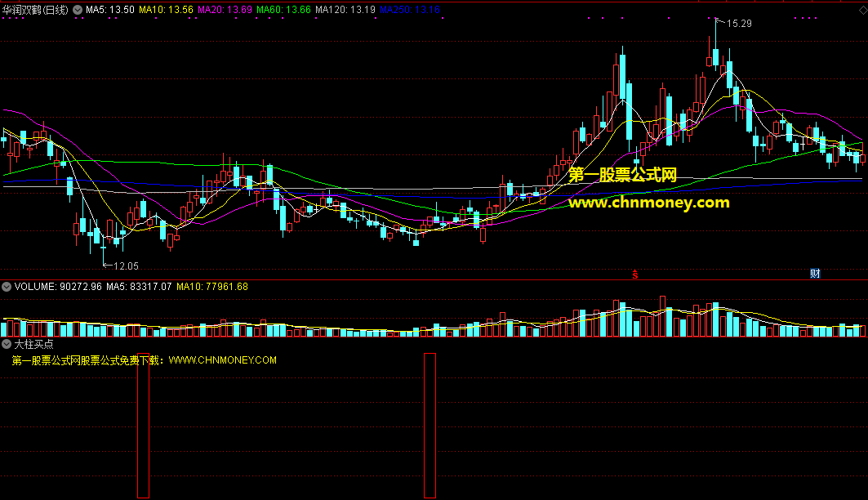Open the red S marker on the chart

coord(635,274)
